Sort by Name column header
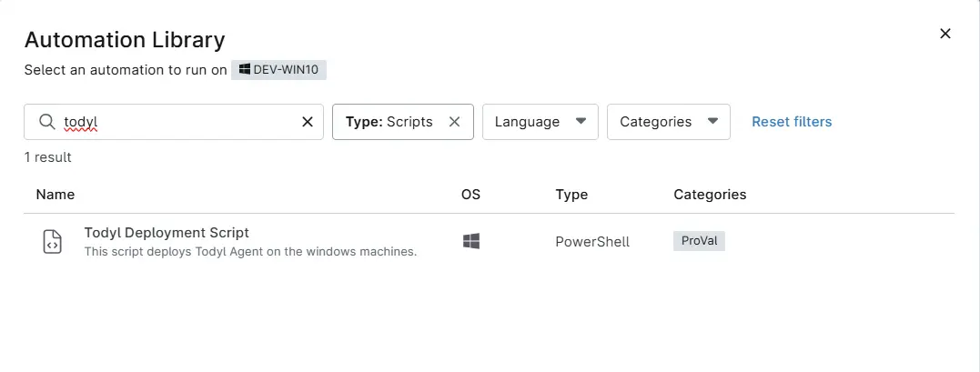The image size is (980, 372). tap(55, 195)
